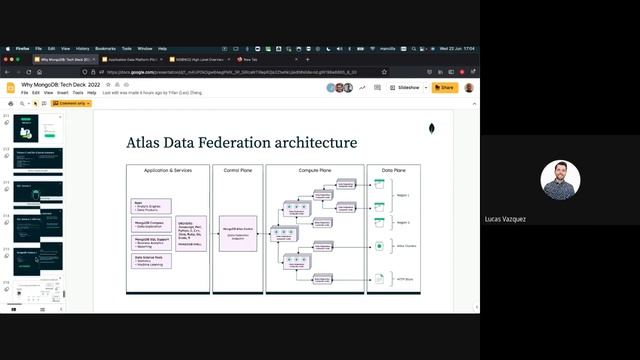
Task: Open the activity dashboard trend icon
Action: pyautogui.click(x=362, y=88)
